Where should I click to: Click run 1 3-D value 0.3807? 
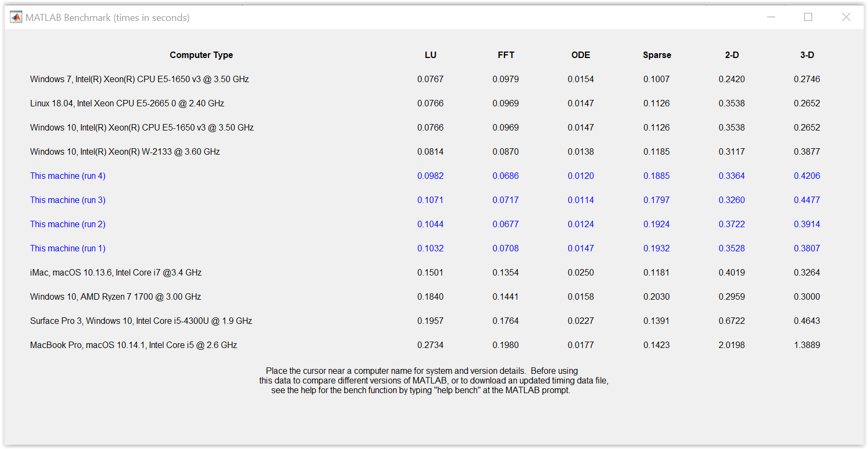point(807,248)
